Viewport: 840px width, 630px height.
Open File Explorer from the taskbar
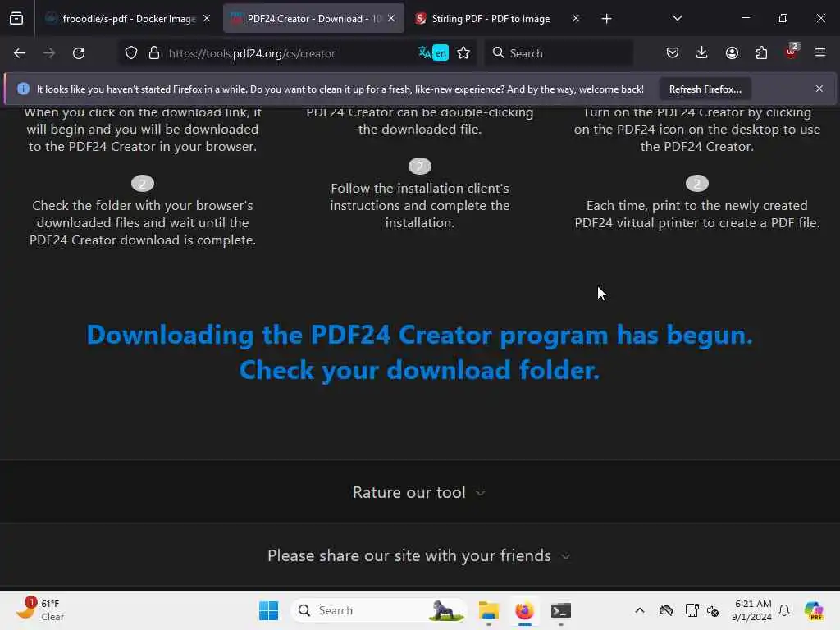(489, 610)
